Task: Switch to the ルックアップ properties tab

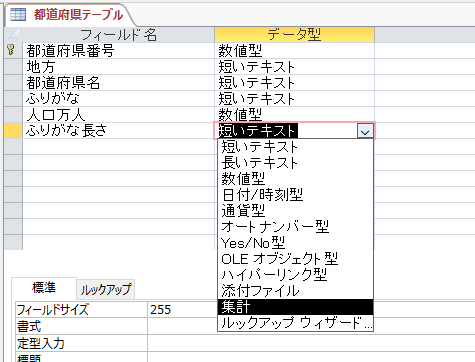Action: [x=106, y=289]
